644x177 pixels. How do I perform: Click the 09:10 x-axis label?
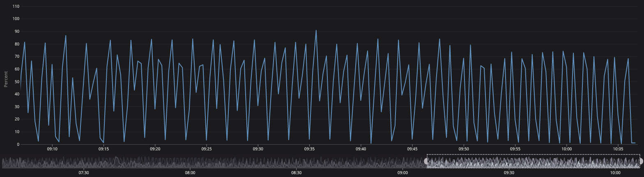tap(52, 149)
